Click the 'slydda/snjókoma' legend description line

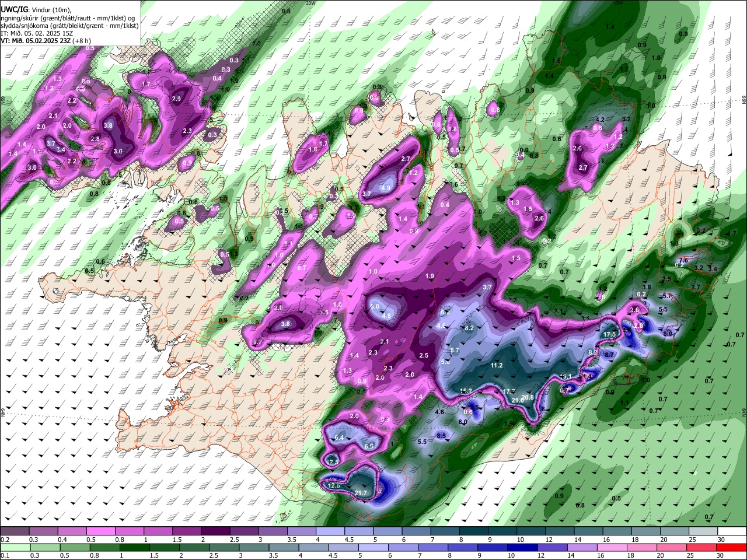(x=69, y=26)
